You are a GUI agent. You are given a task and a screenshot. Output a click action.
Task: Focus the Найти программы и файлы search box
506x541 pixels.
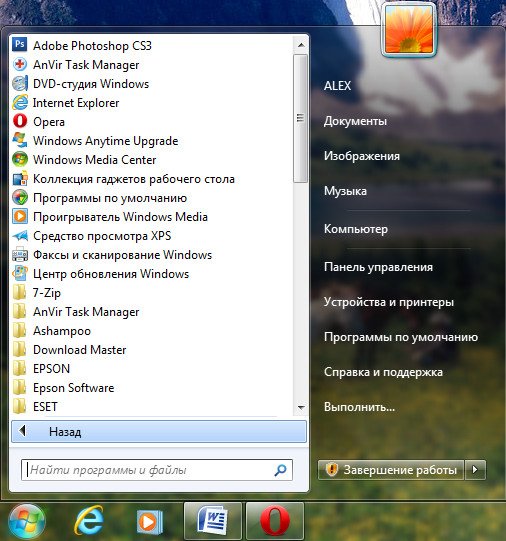tap(157, 470)
